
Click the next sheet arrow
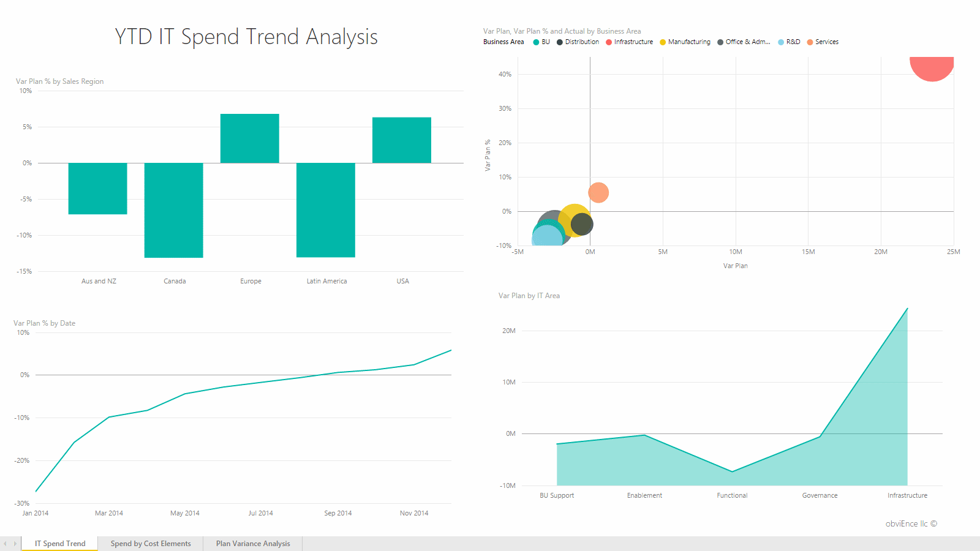pyautogui.click(x=15, y=544)
